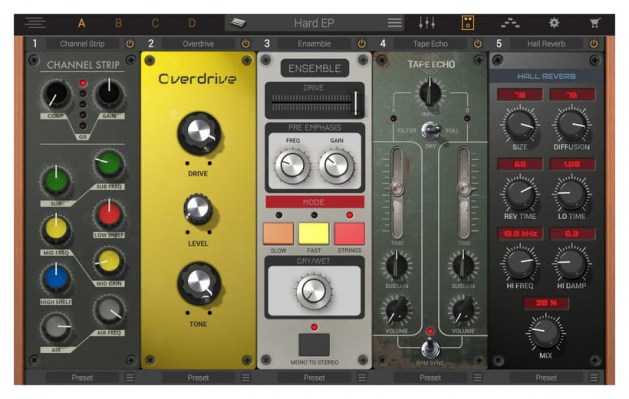Click the Hard EP preset name

coord(314,23)
